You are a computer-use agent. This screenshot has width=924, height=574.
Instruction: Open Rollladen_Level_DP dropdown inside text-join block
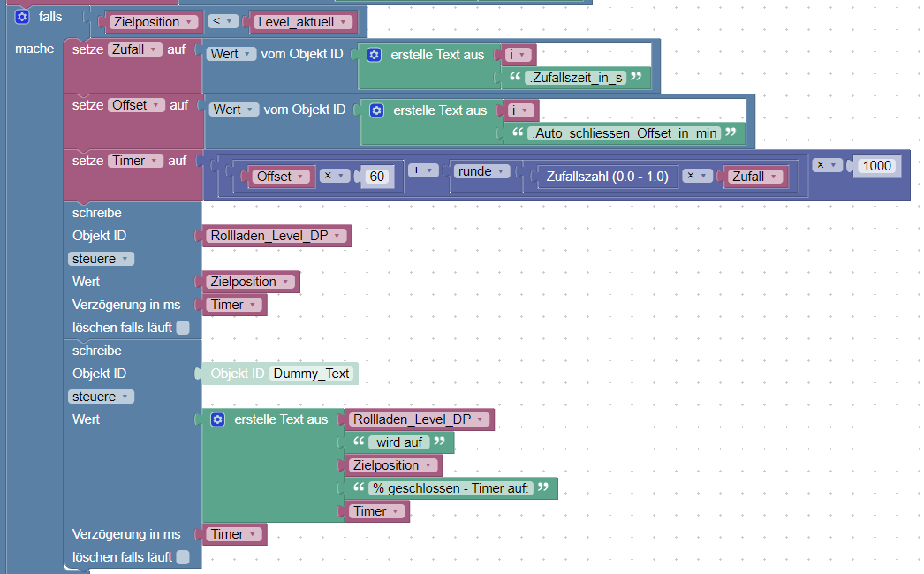click(x=418, y=419)
